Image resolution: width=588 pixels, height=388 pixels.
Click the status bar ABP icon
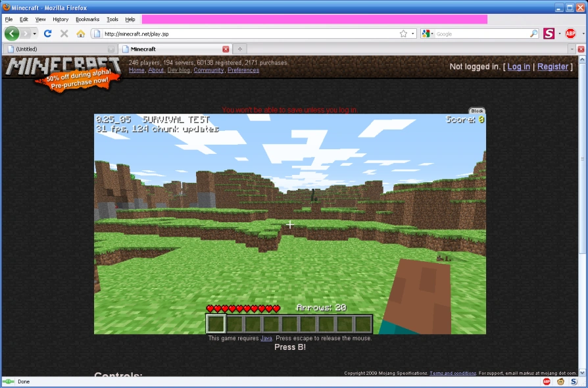(547, 381)
